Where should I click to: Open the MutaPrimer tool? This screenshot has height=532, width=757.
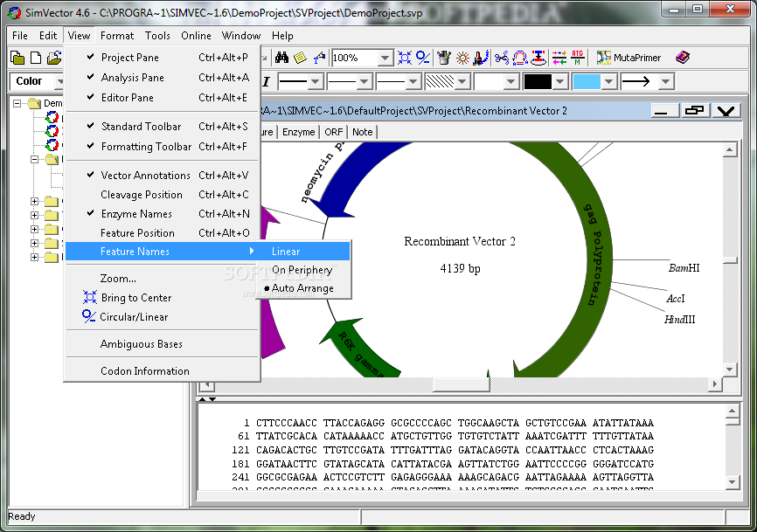(629, 58)
